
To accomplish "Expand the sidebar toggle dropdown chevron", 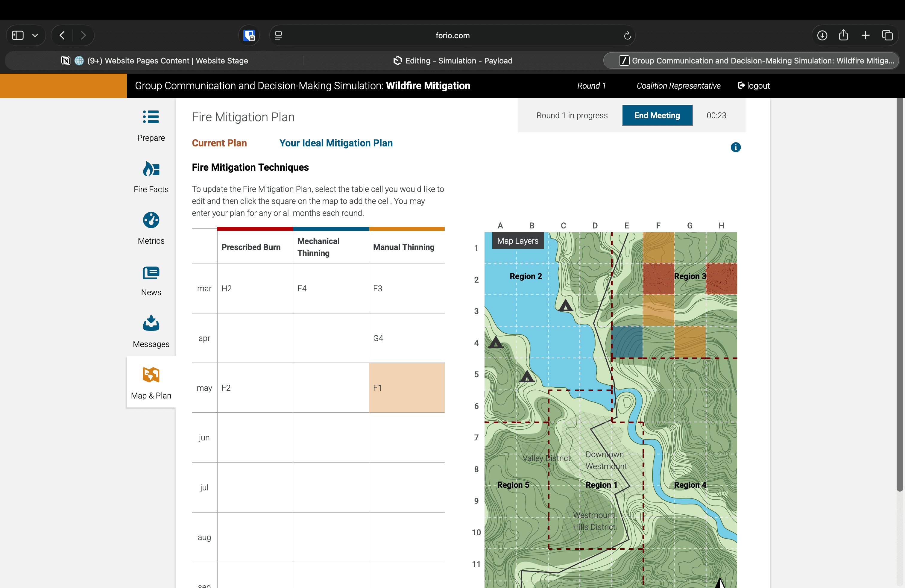I will [35, 36].
